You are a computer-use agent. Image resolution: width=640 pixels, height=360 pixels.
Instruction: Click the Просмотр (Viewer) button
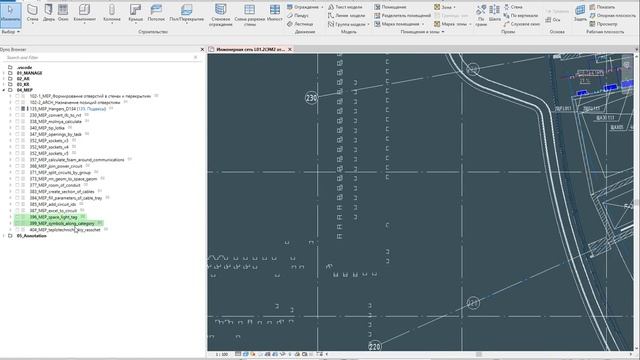(x=603, y=24)
